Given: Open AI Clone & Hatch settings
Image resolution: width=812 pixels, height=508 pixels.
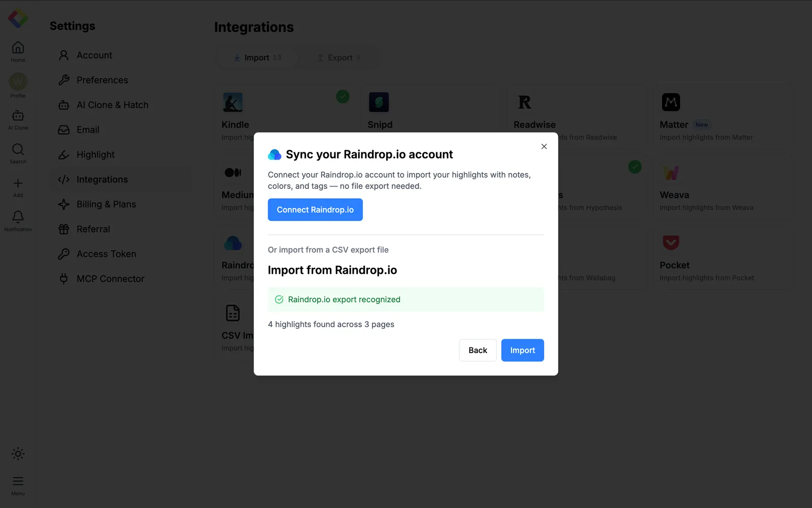Looking at the screenshot, I should tap(121, 105).
